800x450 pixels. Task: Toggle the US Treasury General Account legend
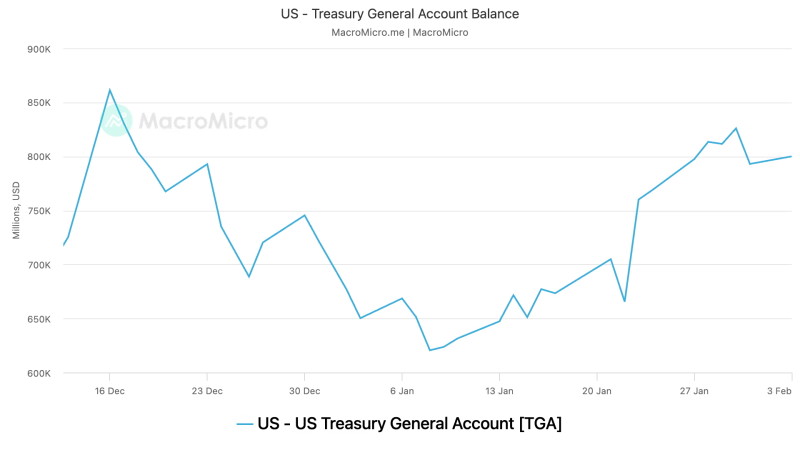point(399,424)
